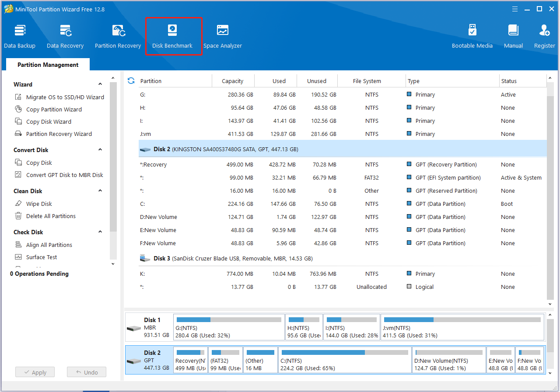Sort by the Type column header
The height and width of the screenshot is (392, 560).
pos(452,81)
